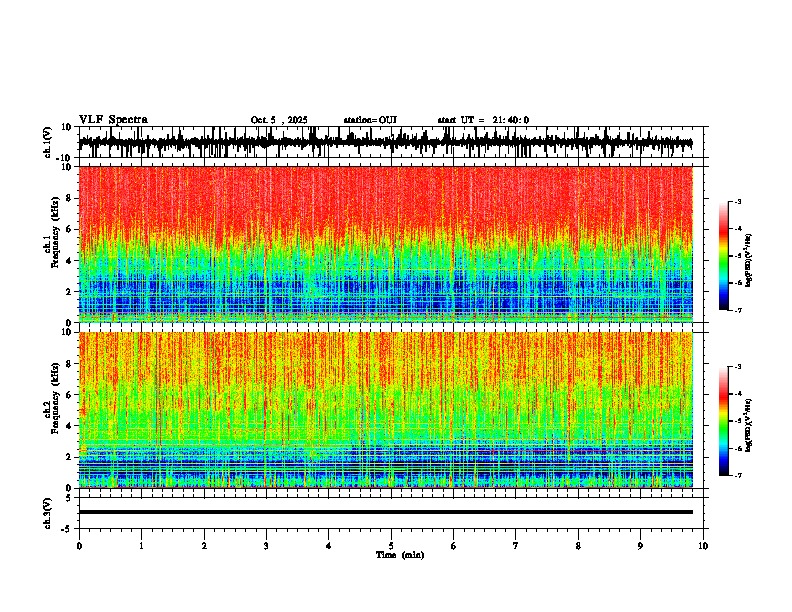This screenshot has width=792, height=612.
Task: Click the "ch.1(V)" waveform axis label
Action: [x=49, y=142]
